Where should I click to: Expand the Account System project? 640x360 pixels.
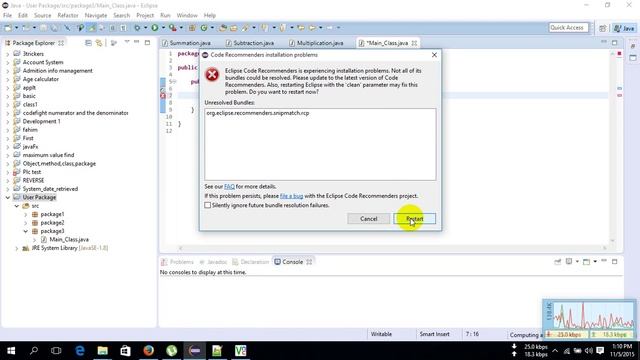coord(7,62)
